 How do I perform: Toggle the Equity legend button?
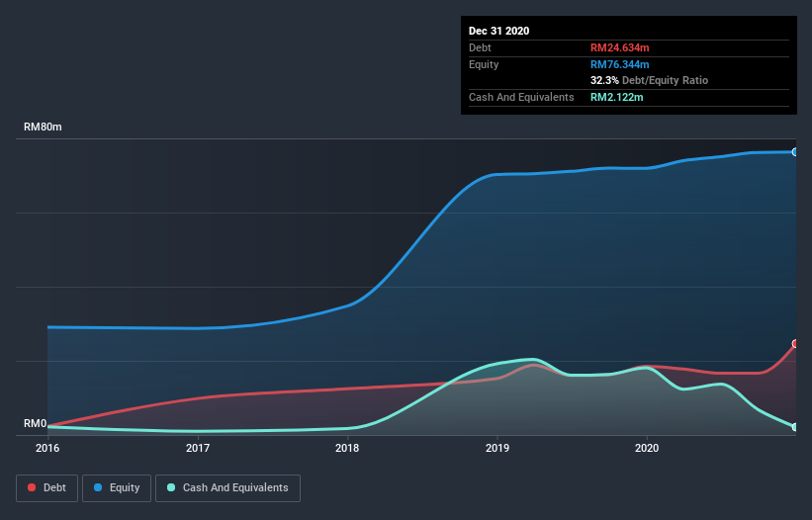117,488
